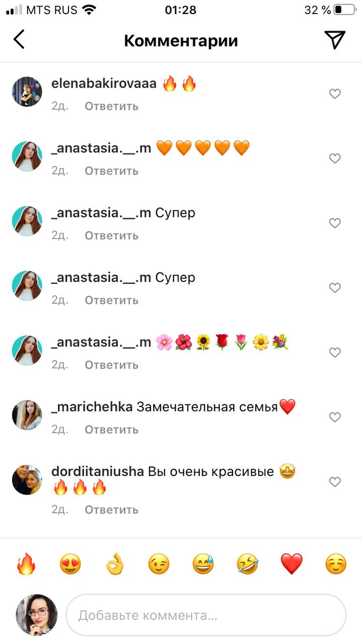
Task: Insert the fire emoji quick reaction
Action: (26, 564)
